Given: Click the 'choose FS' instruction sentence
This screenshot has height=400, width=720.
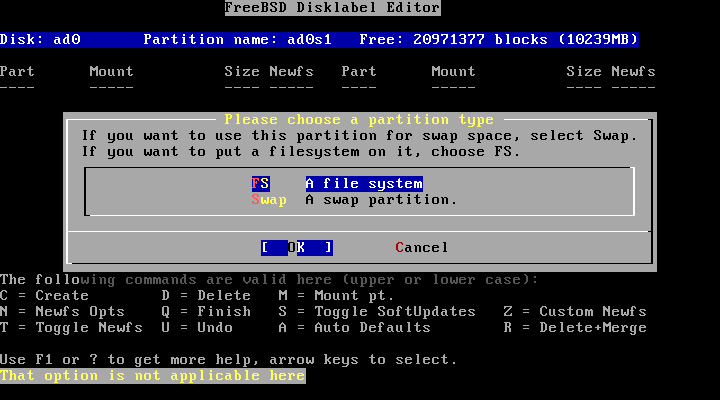Looking at the screenshot, I should tap(301, 152).
